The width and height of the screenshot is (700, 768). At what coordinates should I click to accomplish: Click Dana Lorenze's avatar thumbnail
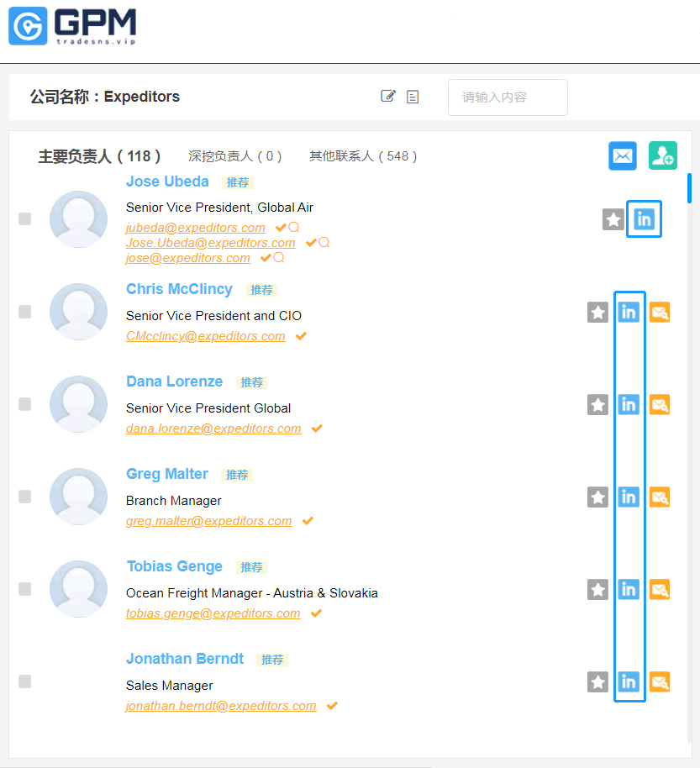point(78,404)
